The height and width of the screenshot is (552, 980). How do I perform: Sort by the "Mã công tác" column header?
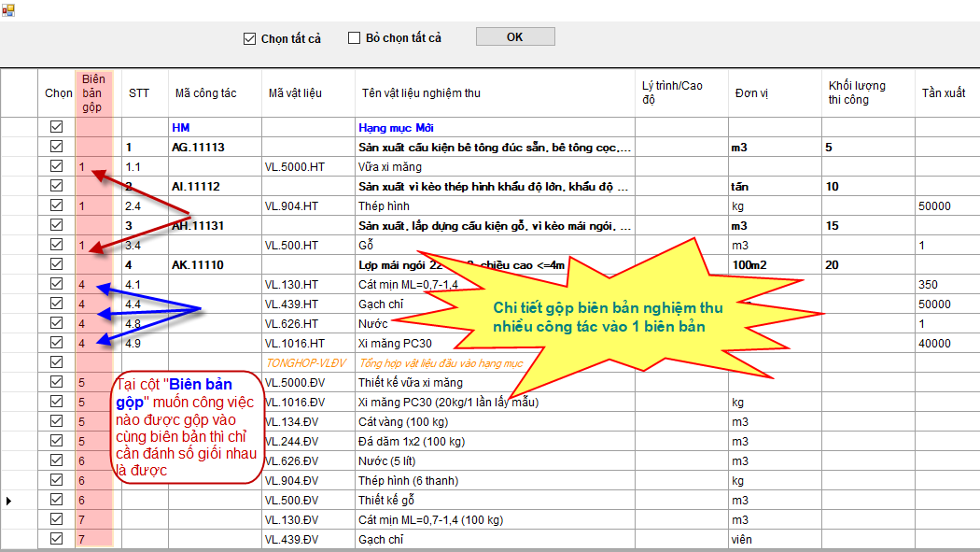pyautogui.click(x=215, y=93)
